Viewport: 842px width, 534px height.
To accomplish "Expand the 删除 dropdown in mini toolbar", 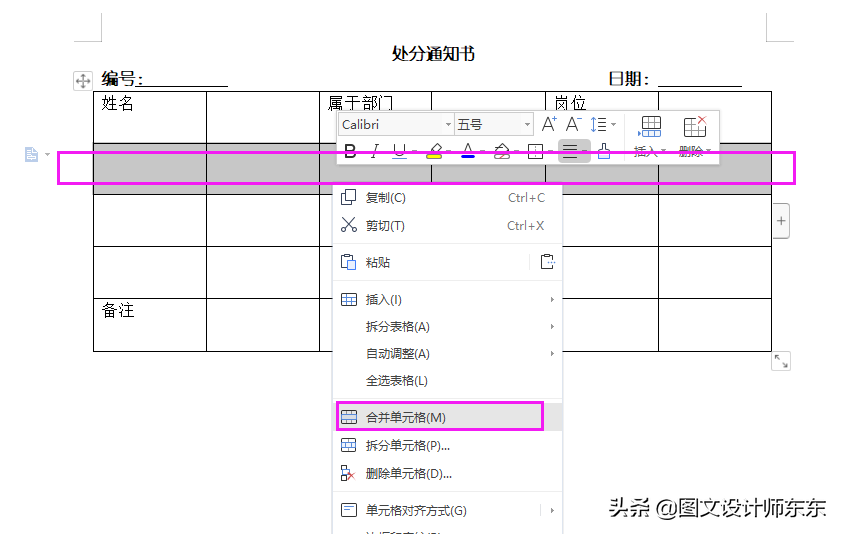I will point(709,151).
